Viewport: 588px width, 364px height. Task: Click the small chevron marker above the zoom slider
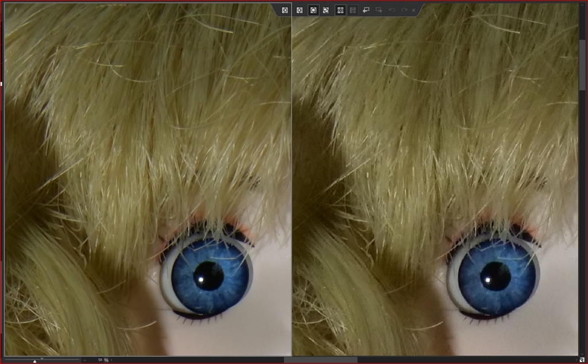coord(41,358)
